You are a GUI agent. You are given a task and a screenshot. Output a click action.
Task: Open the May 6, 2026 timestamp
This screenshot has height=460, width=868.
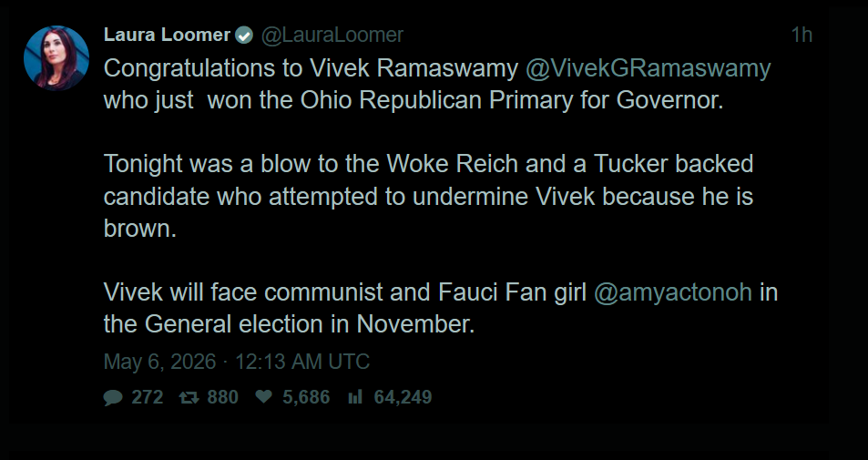[159, 362]
